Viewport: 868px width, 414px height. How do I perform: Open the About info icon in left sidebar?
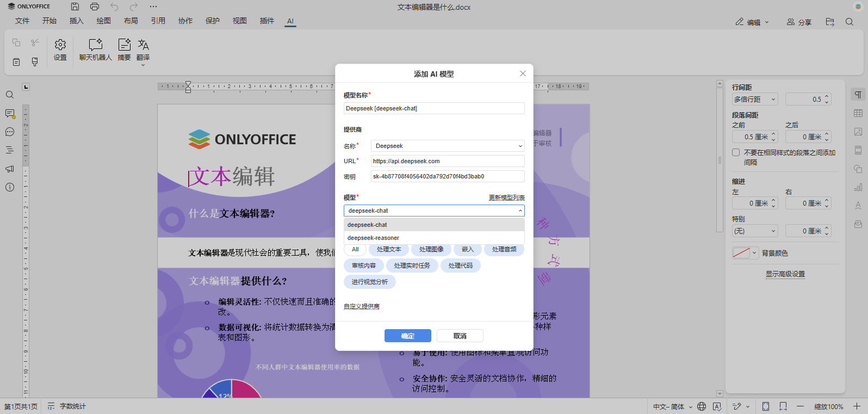coord(10,187)
